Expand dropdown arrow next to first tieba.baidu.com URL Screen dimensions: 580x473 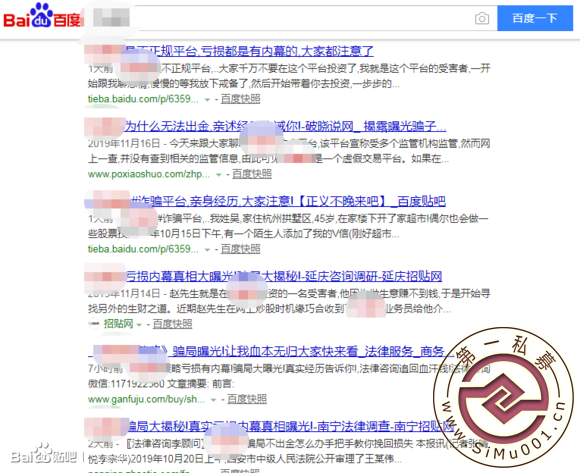pos(208,100)
